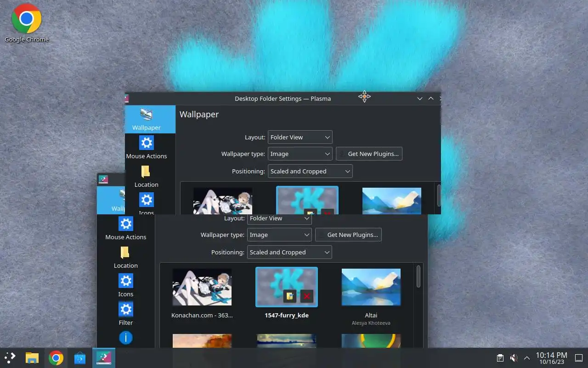Open Wallpaper type dropdown in titled Desktop Folder Settings window
The height and width of the screenshot is (368, 588).
pyautogui.click(x=300, y=154)
